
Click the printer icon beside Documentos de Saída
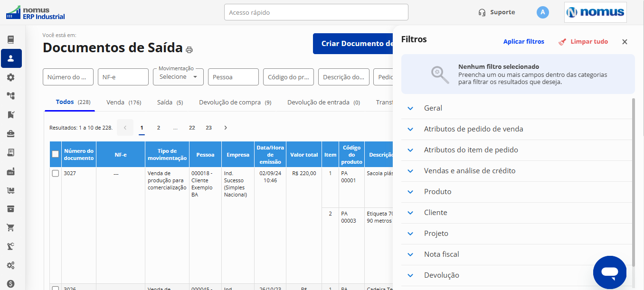click(189, 49)
